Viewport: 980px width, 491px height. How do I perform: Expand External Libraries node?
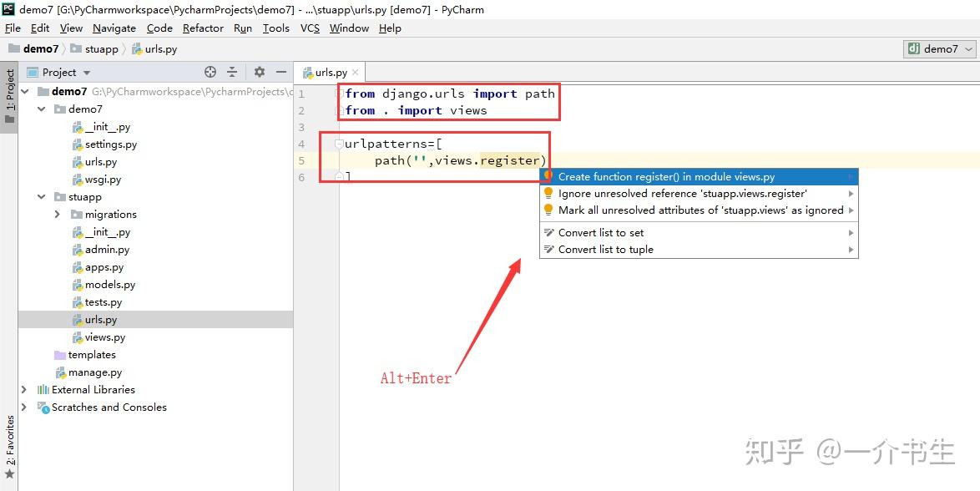pos(23,390)
